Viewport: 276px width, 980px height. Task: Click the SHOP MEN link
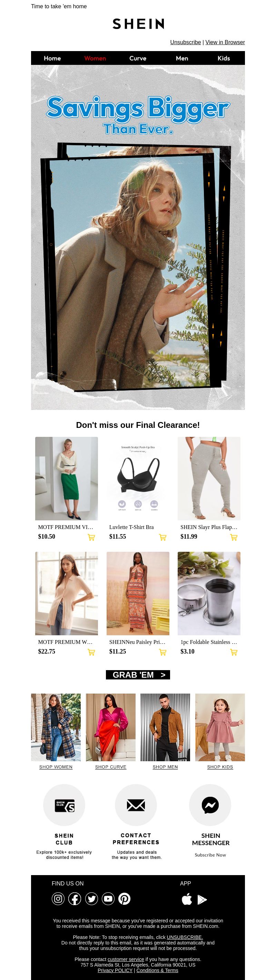pyautogui.click(x=165, y=767)
